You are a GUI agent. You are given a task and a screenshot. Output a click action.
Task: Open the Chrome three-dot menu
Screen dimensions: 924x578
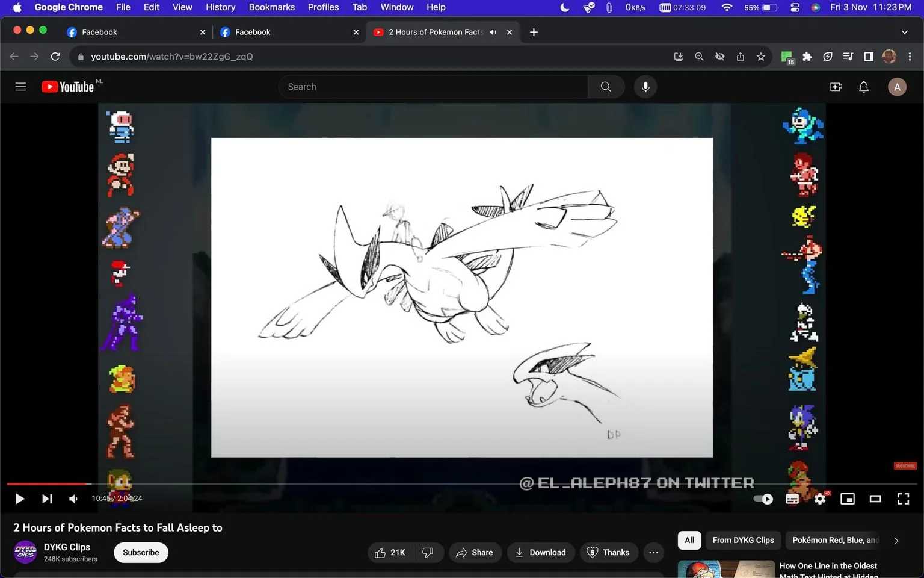tap(910, 57)
